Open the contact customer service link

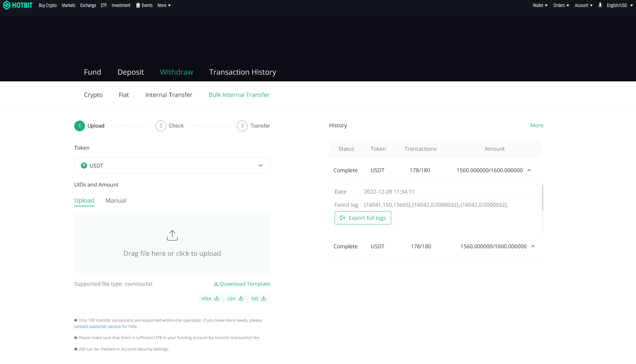tap(97, 326)
